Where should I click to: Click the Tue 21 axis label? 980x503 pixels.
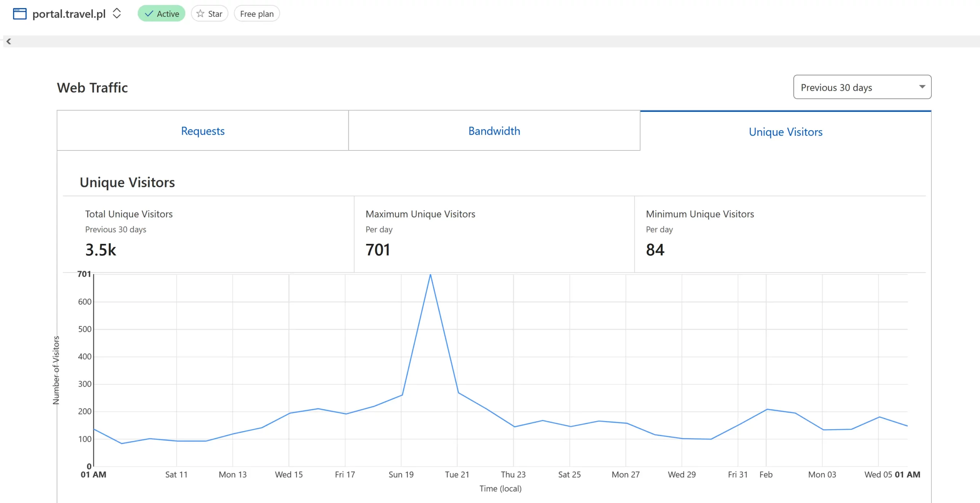click(457, 475)
